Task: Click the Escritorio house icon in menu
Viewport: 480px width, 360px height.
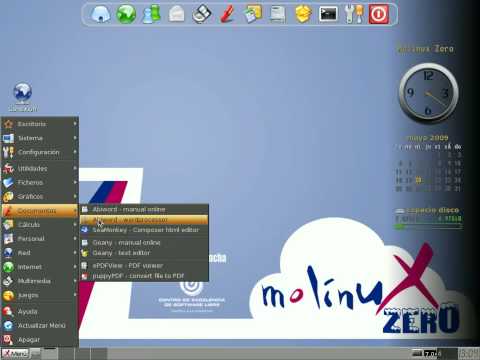Action: click(x=8, y=124)
